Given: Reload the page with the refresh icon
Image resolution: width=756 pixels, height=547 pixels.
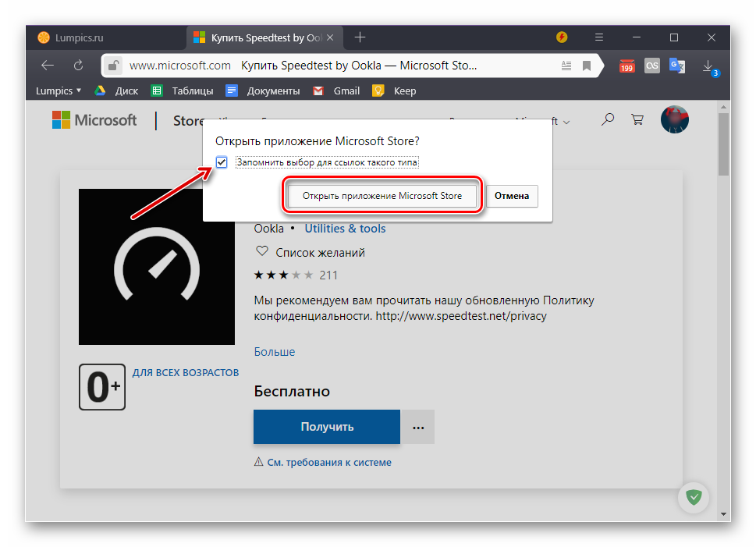Looking at the screenshot, I should (x=78, y=66).
